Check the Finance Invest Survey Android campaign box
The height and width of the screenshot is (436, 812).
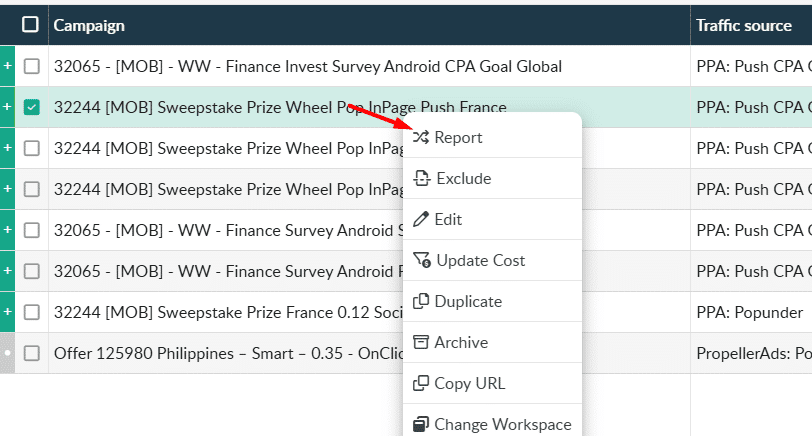[32, 66]
